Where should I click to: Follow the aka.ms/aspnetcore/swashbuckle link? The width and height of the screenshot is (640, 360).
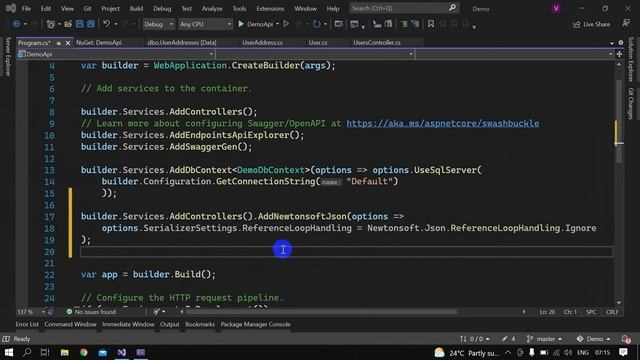tap(443, 124)
